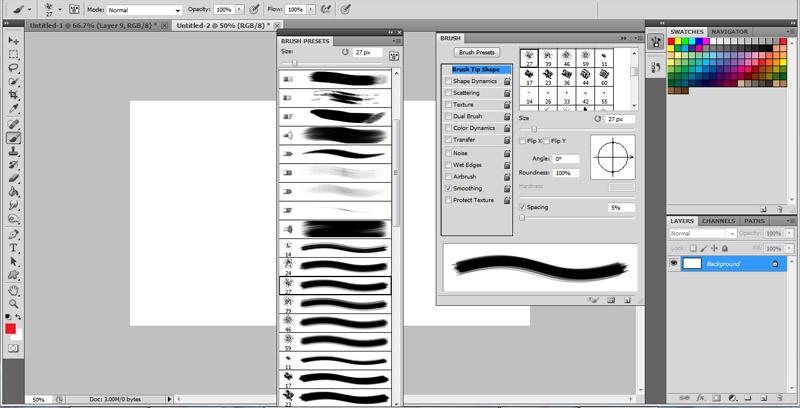Select the Eyedropper tool
This screenshot has width=800, height=408.
pos(14,109)
